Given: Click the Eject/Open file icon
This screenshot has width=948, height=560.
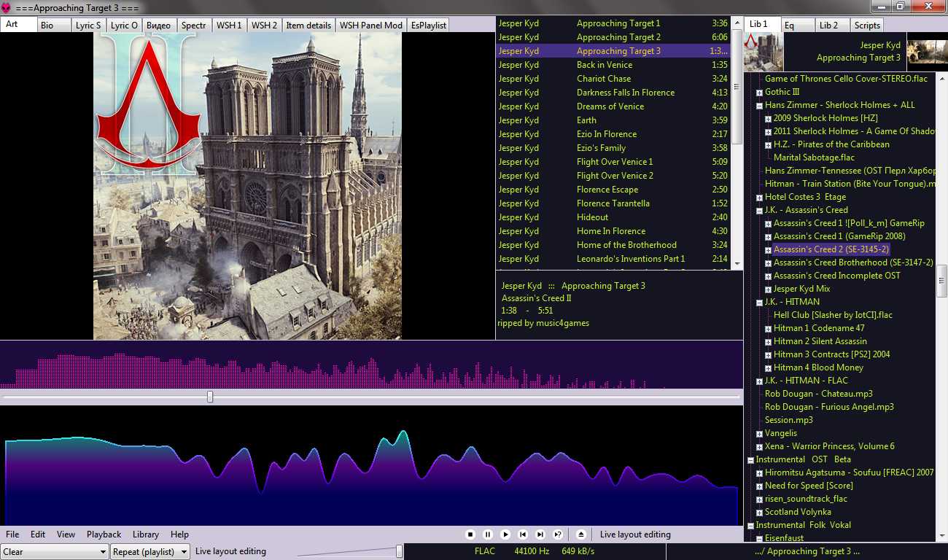Looking at the screenshot, I should click(581, 534).
